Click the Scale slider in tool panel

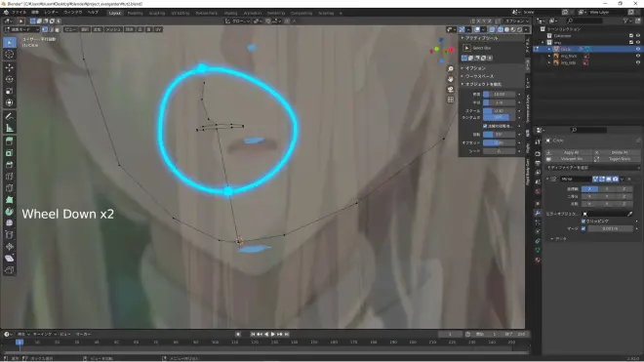(x=499, y=111)
